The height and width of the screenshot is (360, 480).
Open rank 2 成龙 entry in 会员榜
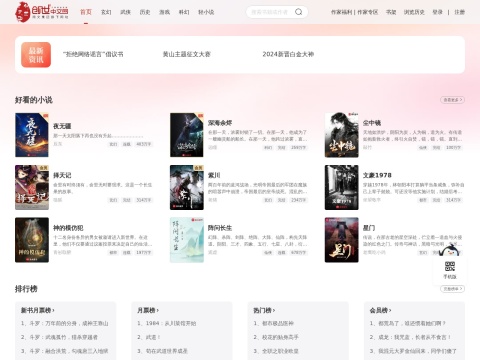pyautogui.click(x=410, y=337)
